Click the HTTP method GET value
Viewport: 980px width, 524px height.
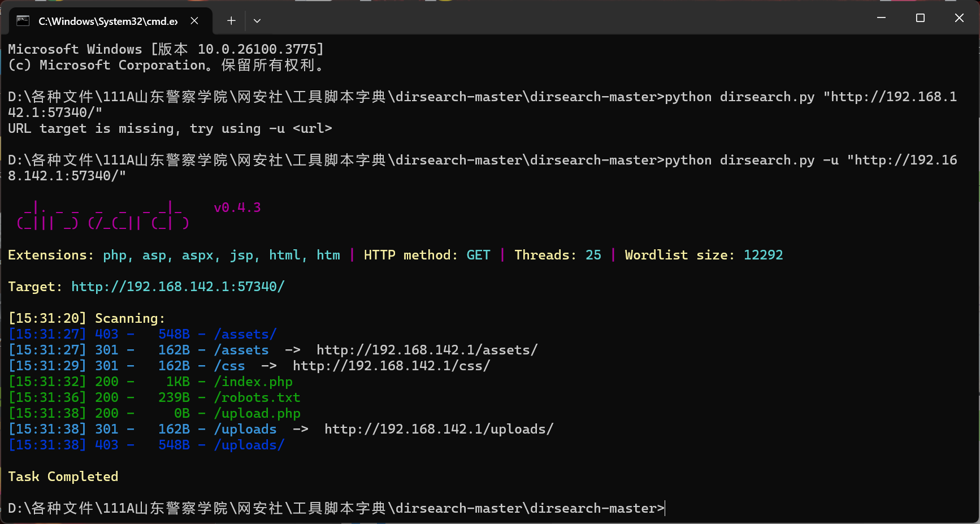pyautogui.click(x=478, y=255)
